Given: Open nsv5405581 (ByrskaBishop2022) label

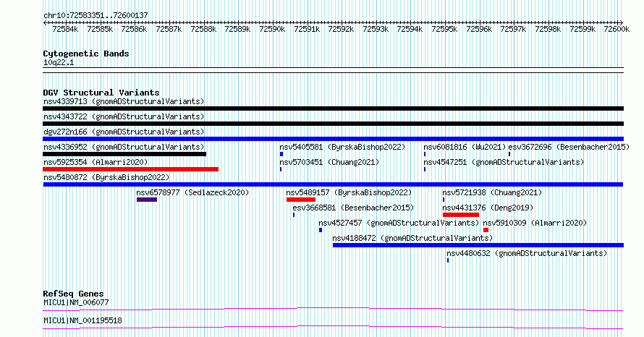Looking at the screenshot, I should (342, 147).
